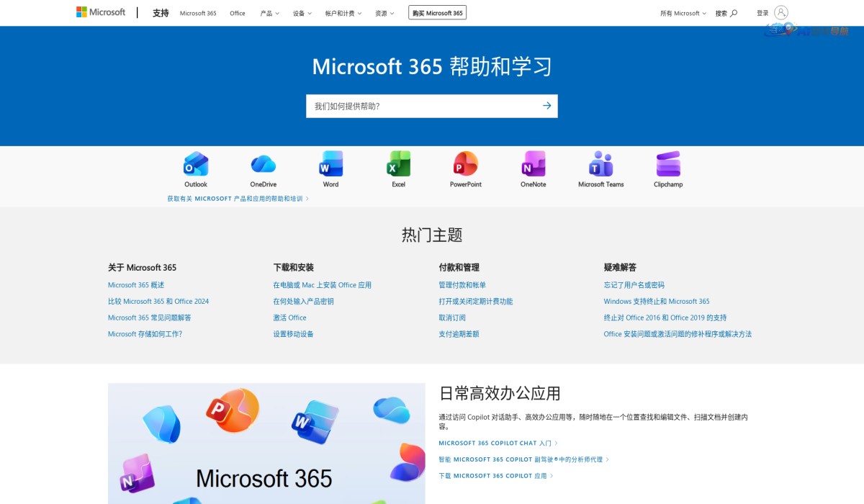Open the 帐户和计费 dropdown
This screenshot has height=504, width=864.
pos(343,12)
